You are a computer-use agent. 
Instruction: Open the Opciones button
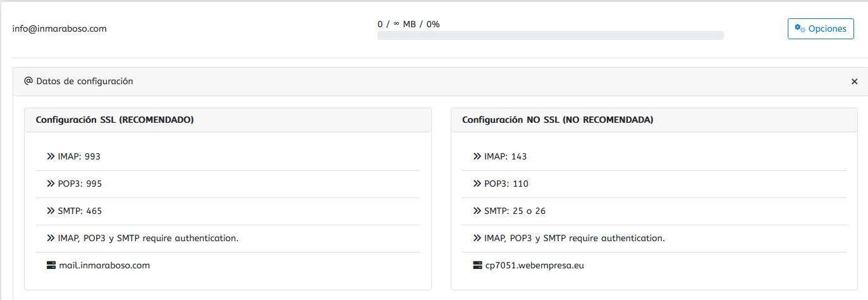821,28
